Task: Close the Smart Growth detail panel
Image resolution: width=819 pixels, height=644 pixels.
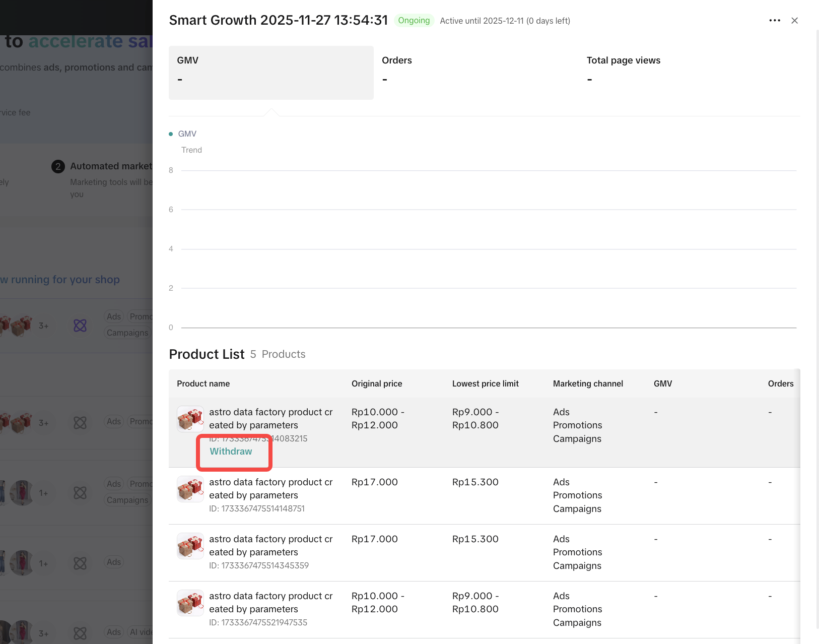Action: tap(794, 21)
